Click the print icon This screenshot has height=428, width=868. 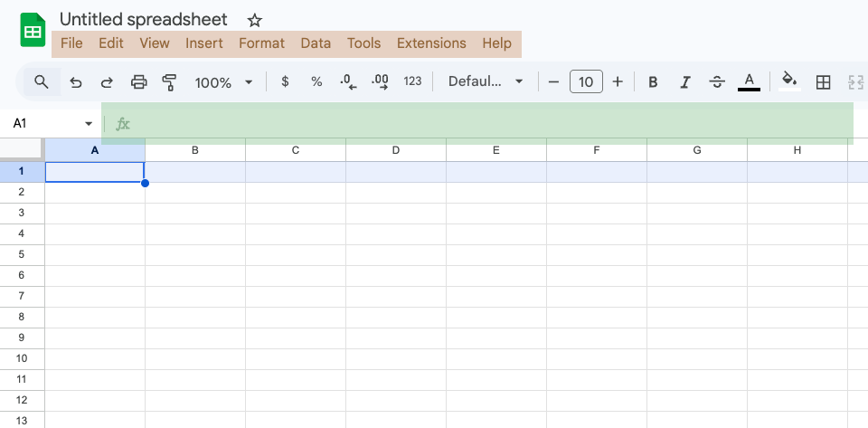tap(138, 82)
